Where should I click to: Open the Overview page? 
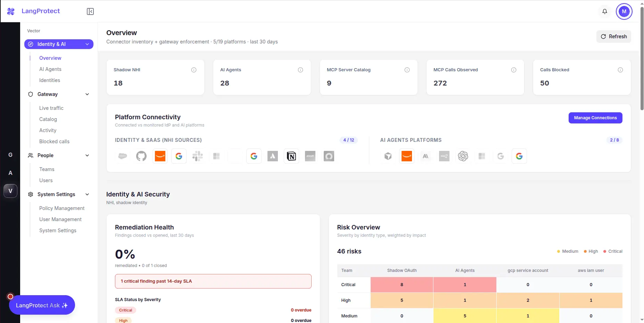[x=50, y=58]
